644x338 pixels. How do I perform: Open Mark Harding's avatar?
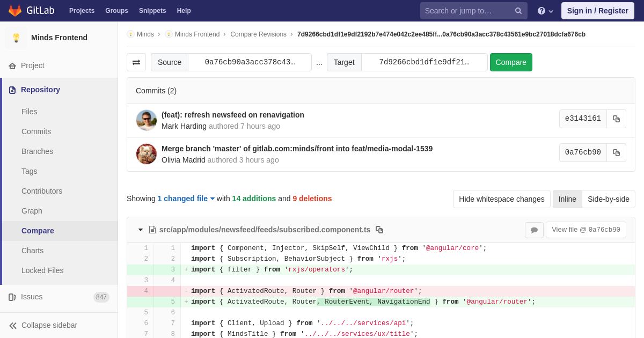(147, 120)
